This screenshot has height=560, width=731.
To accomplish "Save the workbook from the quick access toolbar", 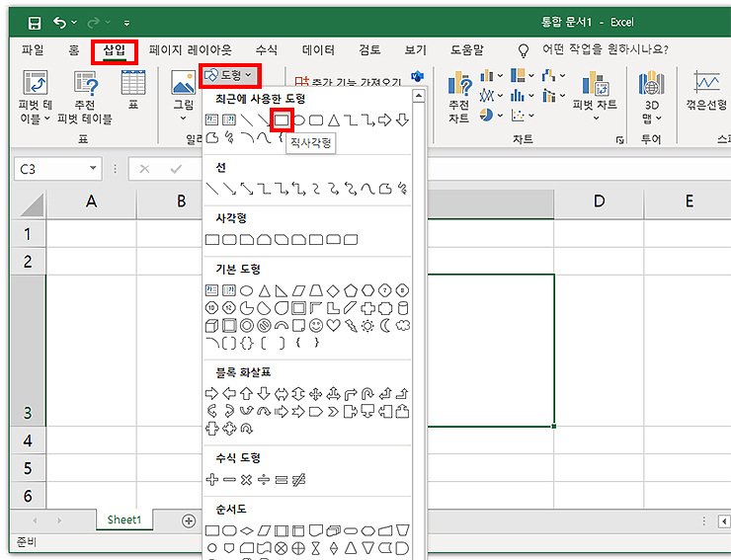I will [x=35, y=23].
